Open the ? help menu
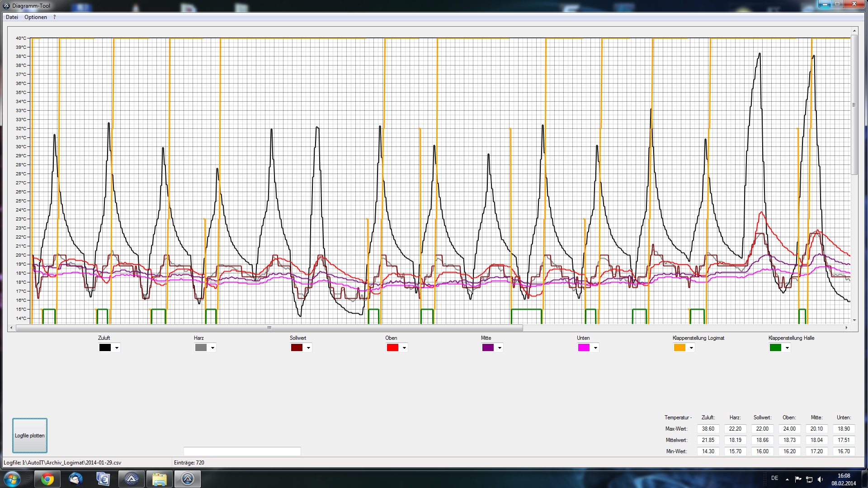 tap(55, 17)
